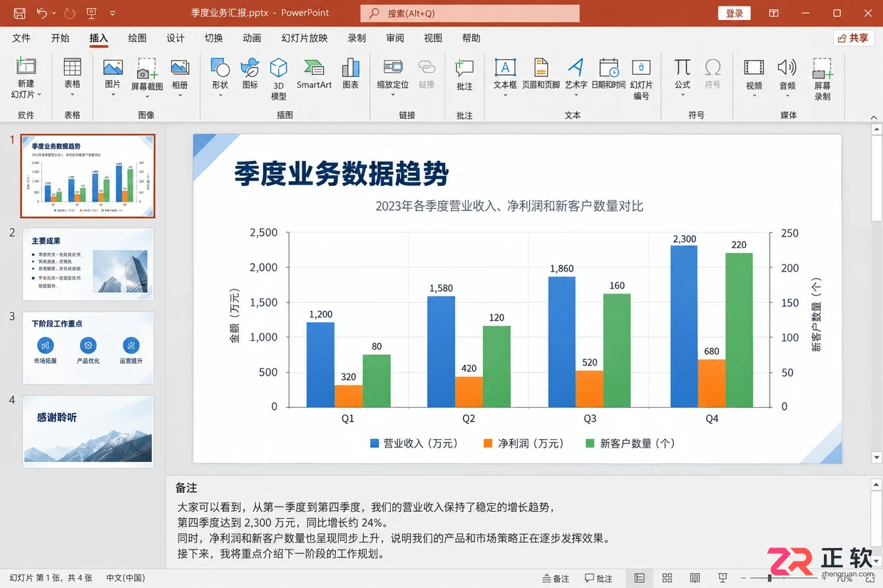Open the 审阅 ribbon tab
This screenshot has height=588, width=883.
pyautogui.click(x=395, y=38)
